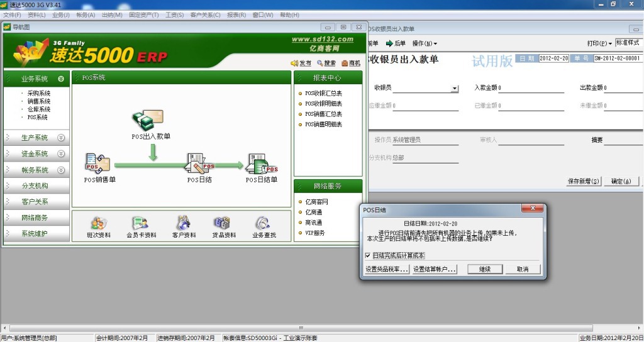644x342 pixels.
Task: Open the 帮助(H) menu
Action: click(289, 15)
